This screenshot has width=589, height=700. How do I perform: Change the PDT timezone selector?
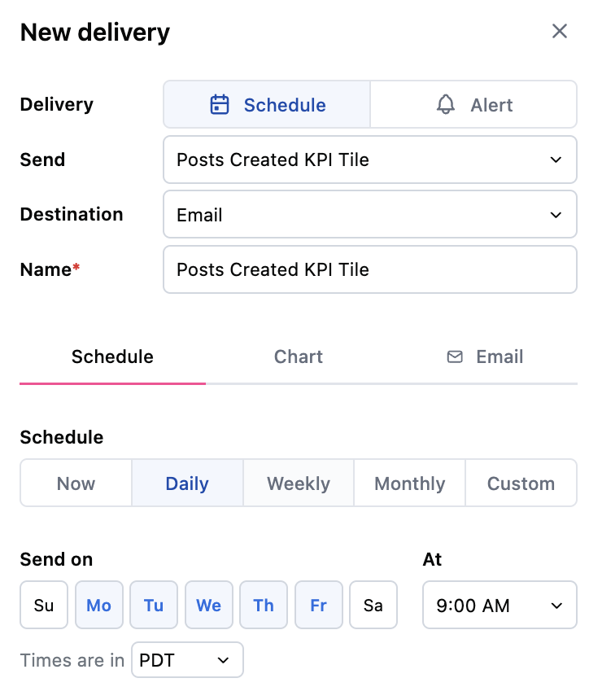(187, 660)
